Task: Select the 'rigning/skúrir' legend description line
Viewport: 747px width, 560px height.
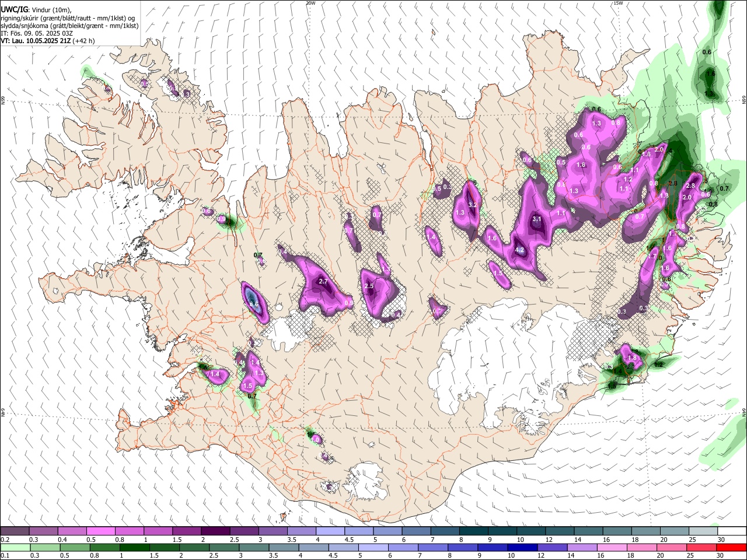Action: 68,18
